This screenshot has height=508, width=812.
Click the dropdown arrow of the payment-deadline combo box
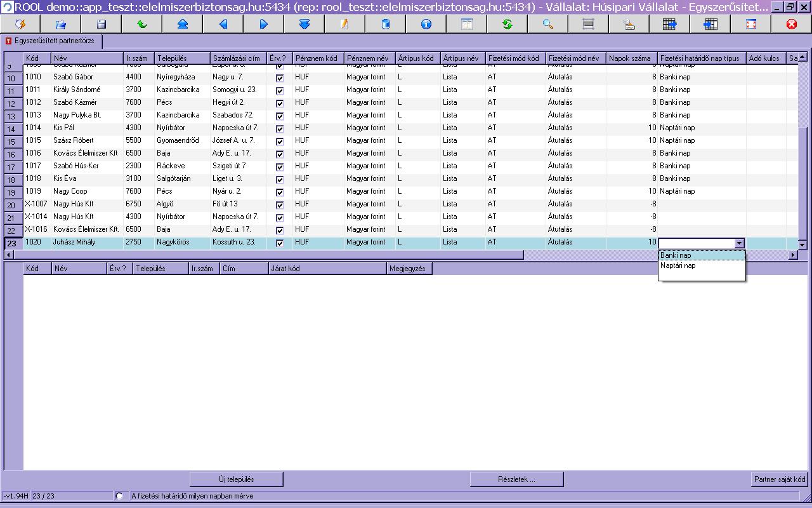tap(739, 243)
